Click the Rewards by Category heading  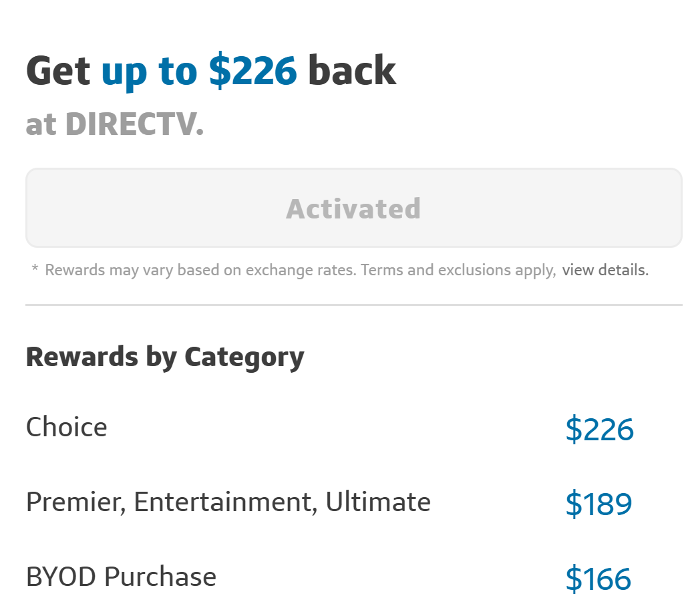coord(164,357)
